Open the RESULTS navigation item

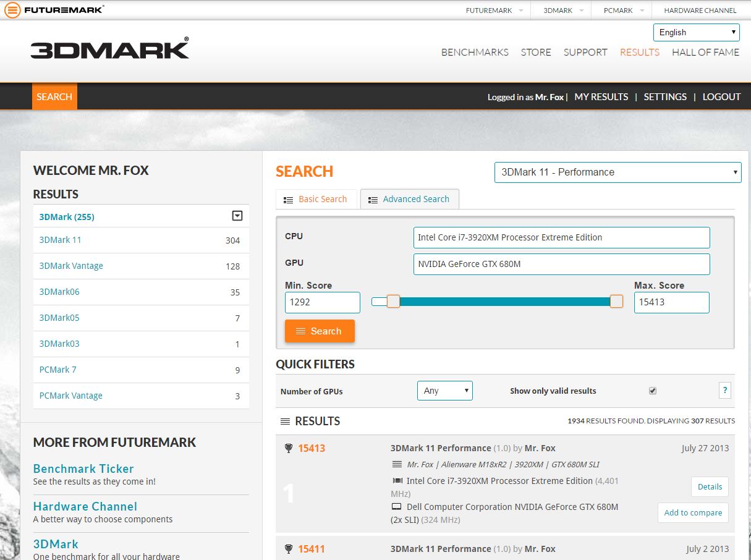click(640, 53)
